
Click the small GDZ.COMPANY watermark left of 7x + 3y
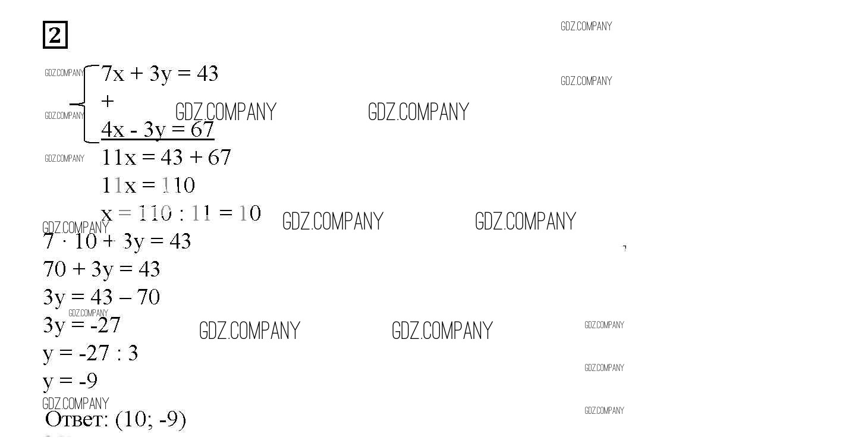point(64,73)
